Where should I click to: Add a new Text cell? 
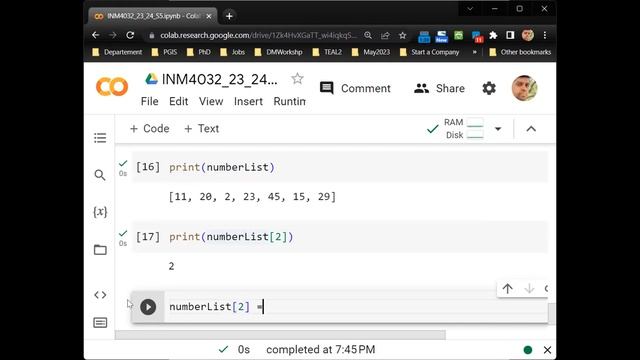click(x=202, y=129)
